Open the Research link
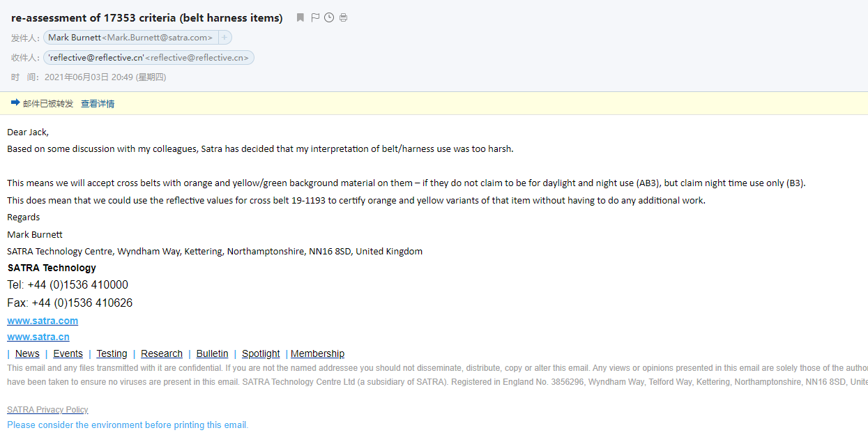The image size is (868, 435). point(161,353)
